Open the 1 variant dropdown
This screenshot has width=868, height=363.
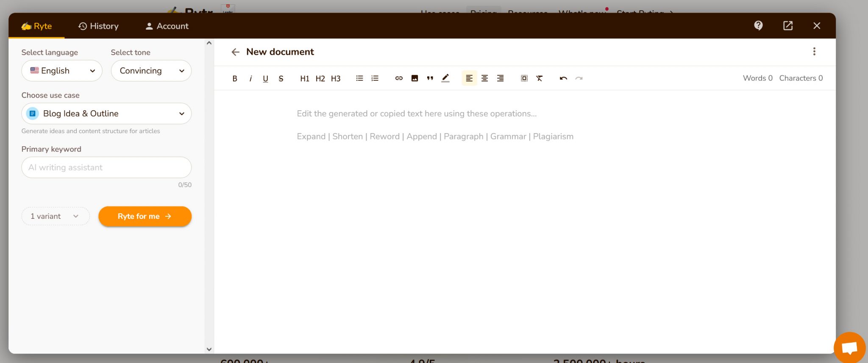click(56, 216)
